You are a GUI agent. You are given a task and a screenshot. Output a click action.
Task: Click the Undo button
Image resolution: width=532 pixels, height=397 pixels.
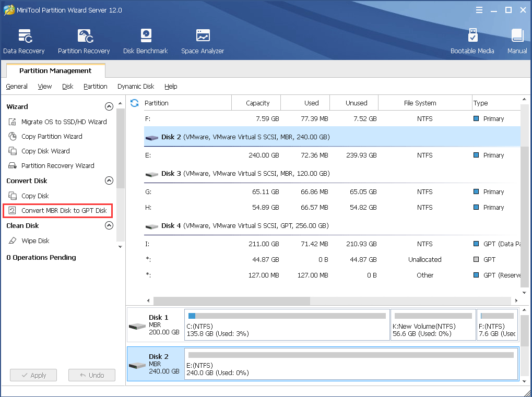click(x=91, y=375)
